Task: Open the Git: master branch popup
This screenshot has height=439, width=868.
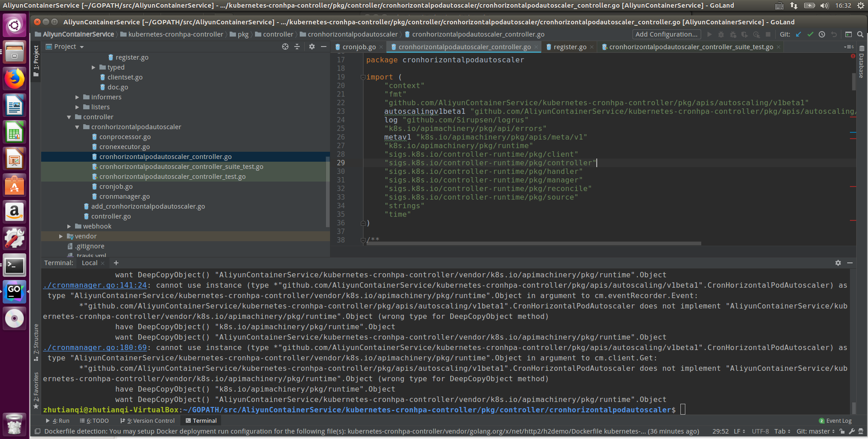Action: [x=813, y=431]
